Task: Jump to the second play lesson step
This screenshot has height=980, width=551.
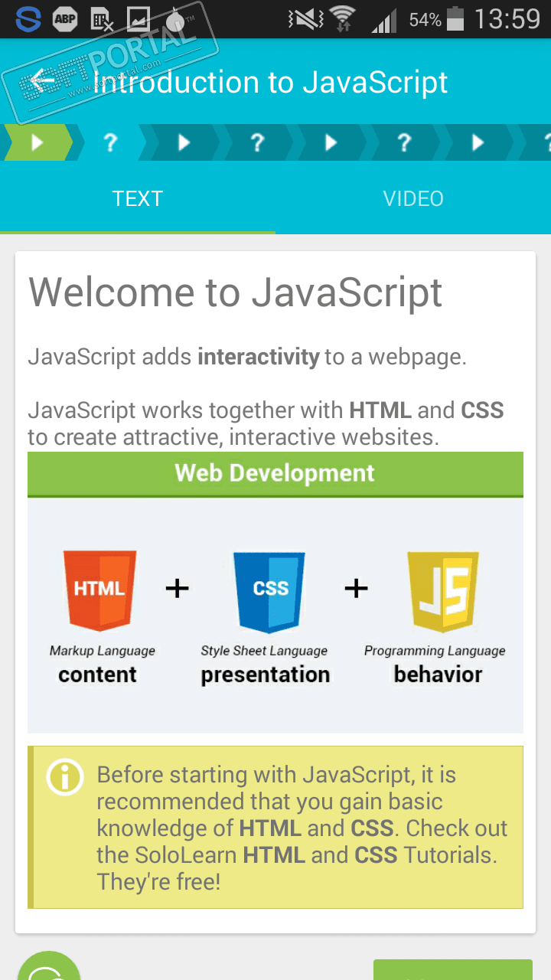Action: pyautogui.click(x=184, y=142)
